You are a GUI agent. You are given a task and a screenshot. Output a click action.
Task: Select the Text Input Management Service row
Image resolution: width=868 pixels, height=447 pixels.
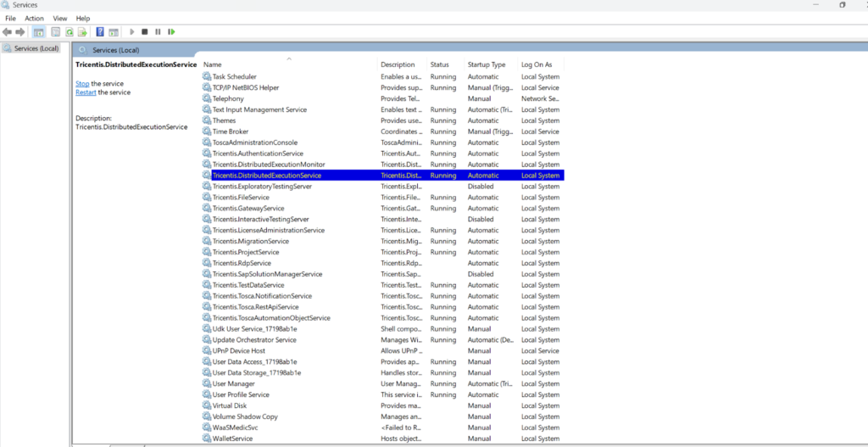pyautogui.click(x=382, y=109)
